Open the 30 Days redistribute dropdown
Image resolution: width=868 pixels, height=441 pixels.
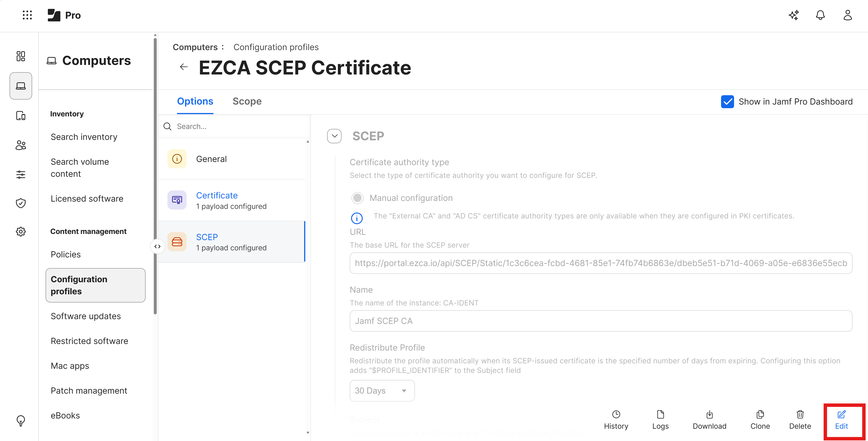coord(382,391)
